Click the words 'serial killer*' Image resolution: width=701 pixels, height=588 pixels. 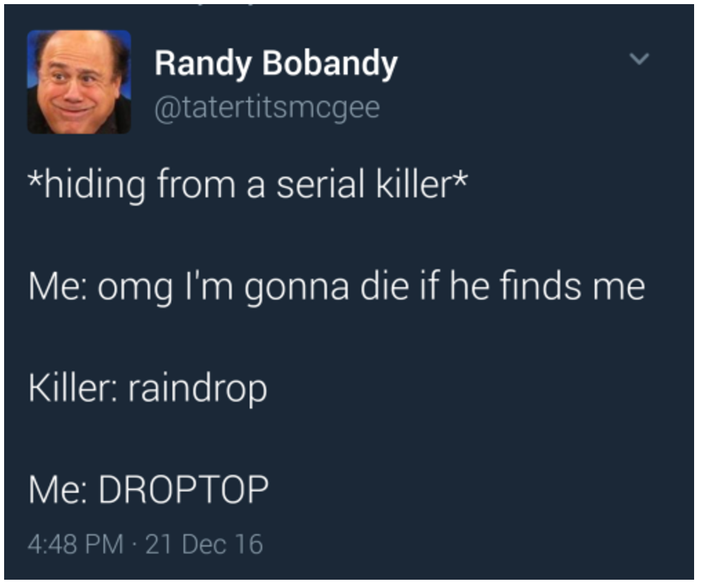tap(372, 184)
